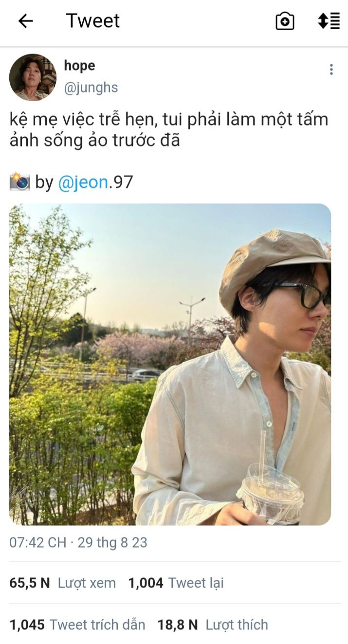Open the attached tweet photo
Viewport: 348px width, 644px height.
[x=170, y=364]
